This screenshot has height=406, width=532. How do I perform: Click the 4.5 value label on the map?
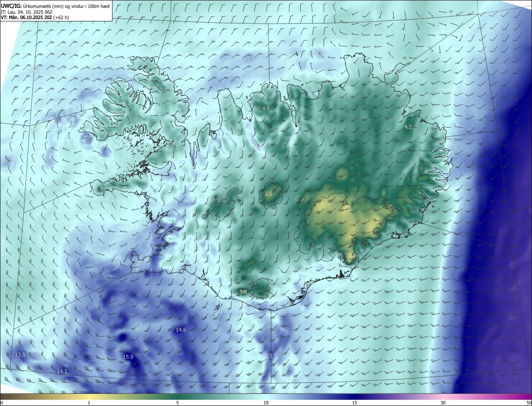tap(408, 127)
